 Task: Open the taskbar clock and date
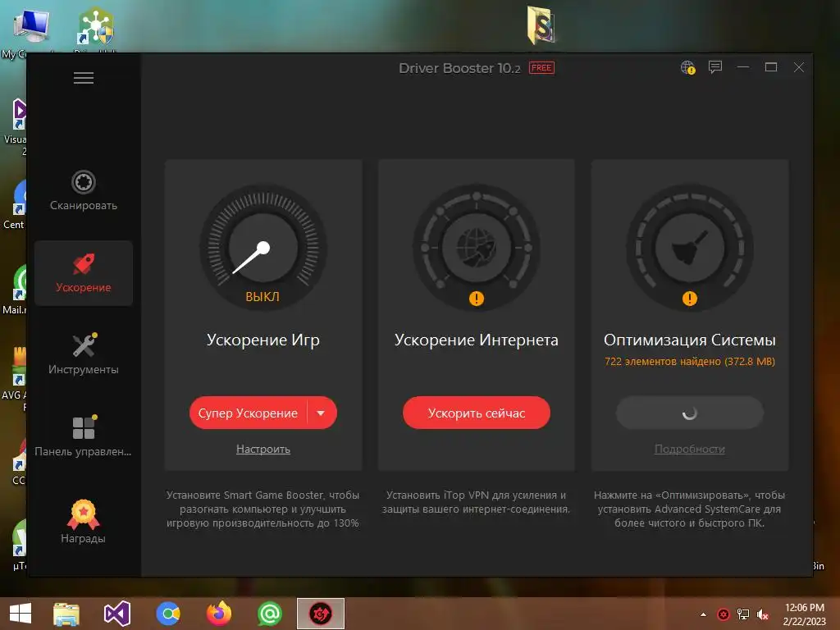point(804,614)
